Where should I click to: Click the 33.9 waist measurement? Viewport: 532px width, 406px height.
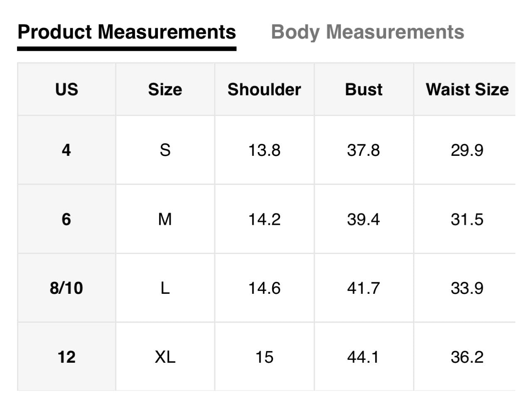(x=467, y=288)
